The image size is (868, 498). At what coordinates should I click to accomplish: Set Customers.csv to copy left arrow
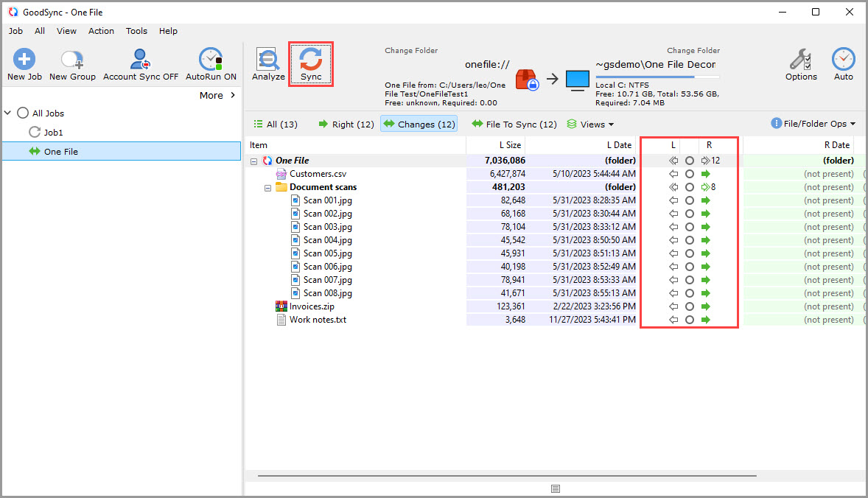673,174
